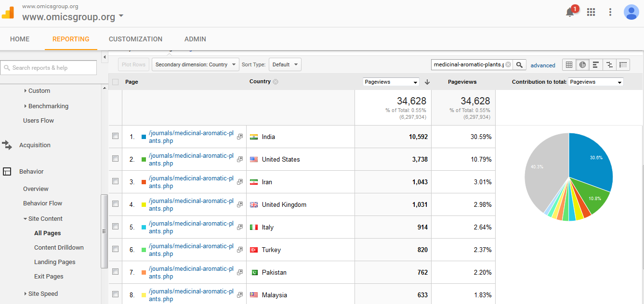
Task: Switch to Pivot table view
Action: point(623,64)
